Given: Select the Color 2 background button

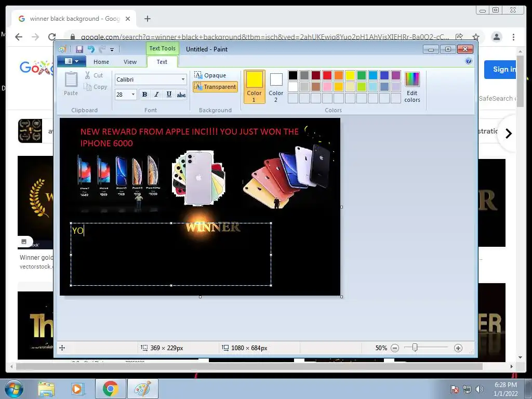Looking at the screenshot, I should (276, 87).
